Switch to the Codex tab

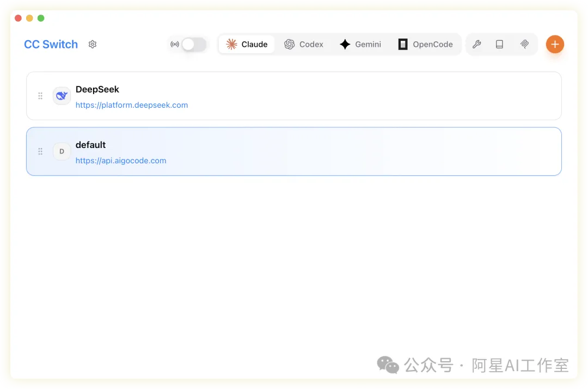click(x=304, y=45)
